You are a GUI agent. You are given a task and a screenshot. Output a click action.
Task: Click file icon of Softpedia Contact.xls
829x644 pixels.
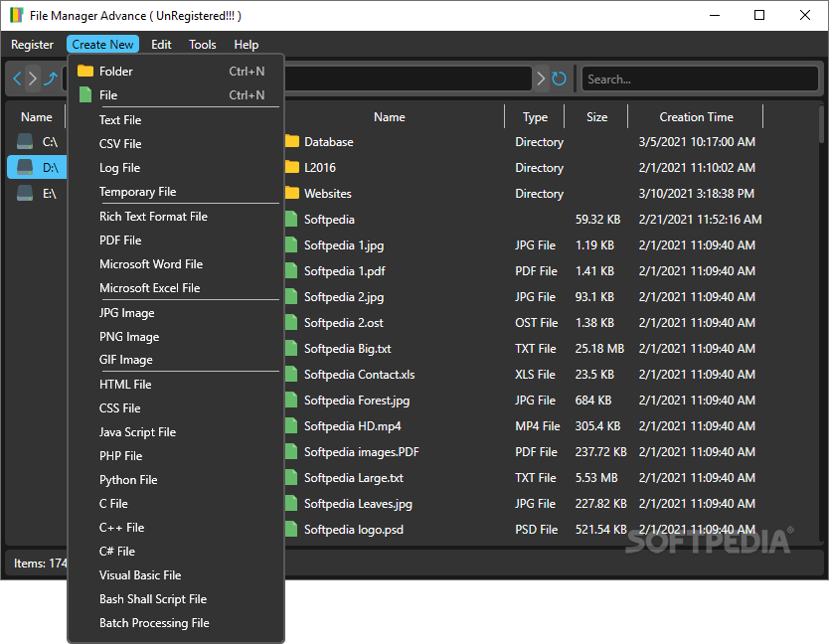click(291, 375)
